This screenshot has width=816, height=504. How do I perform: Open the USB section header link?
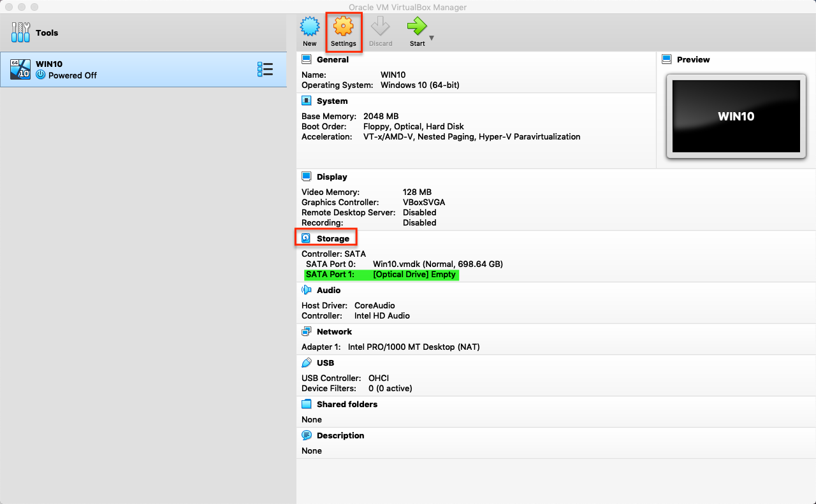pos(326,363)
